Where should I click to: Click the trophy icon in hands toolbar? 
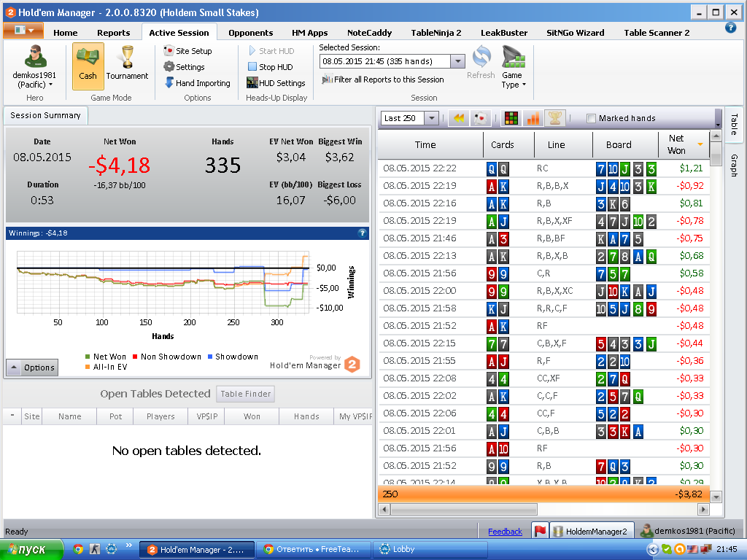(555, 118)
